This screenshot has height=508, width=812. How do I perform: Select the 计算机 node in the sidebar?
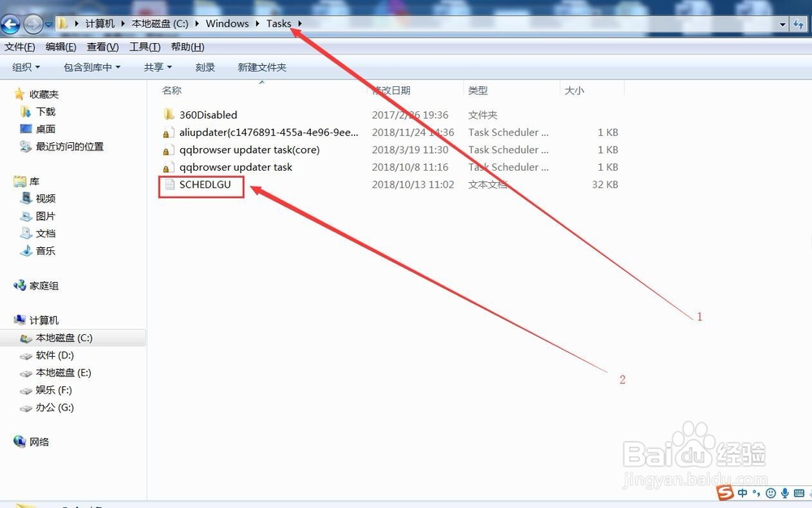[44, 320]
